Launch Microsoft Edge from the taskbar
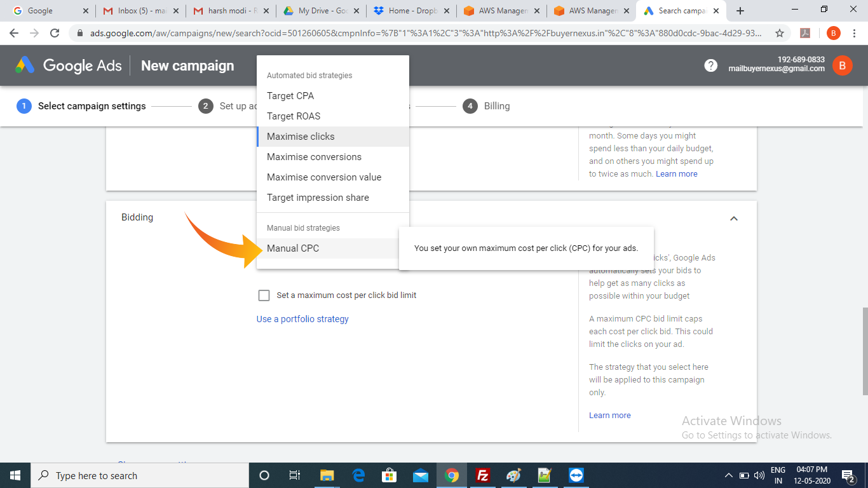 [x=358, y=475]
